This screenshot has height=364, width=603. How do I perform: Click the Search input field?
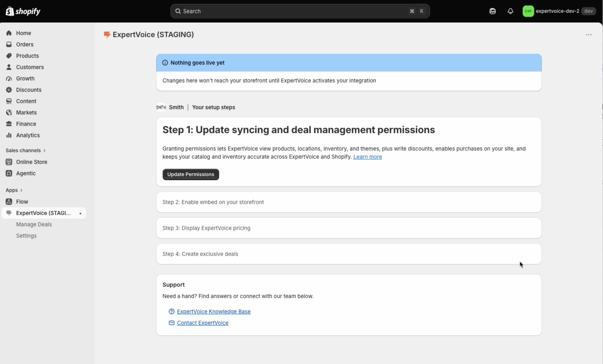point(300,11)
